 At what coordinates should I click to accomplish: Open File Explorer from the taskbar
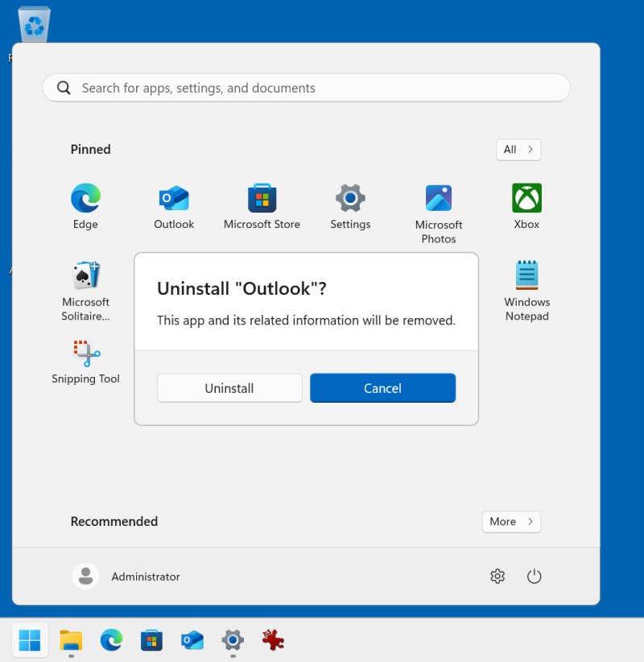coord(71,640)
